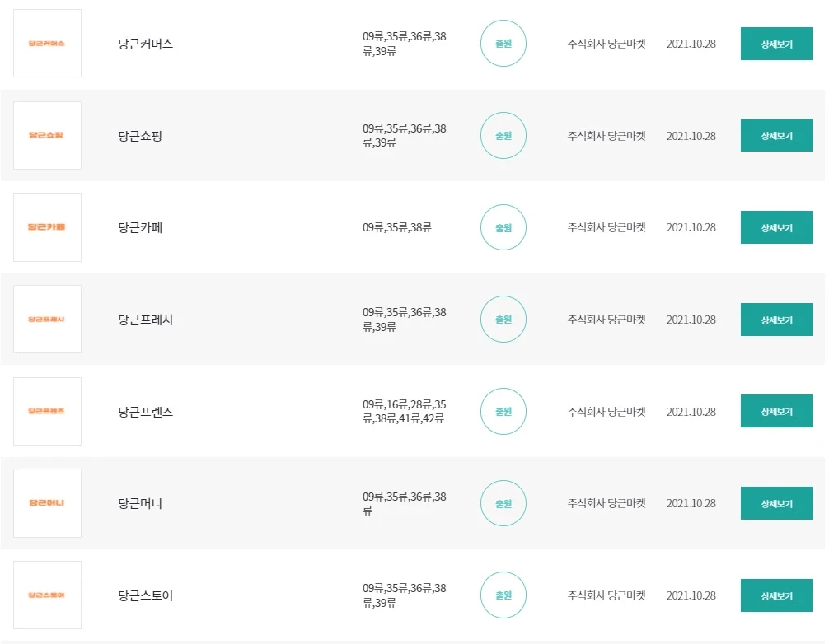Click 상세보기 button for 당근쇼핑
This screenshot has width=829, height=644.
coord(775,136)
